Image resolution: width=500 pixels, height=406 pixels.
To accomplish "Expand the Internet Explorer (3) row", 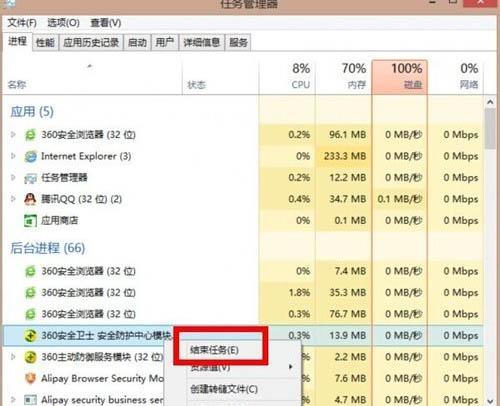I will click(x=13, y=156).
